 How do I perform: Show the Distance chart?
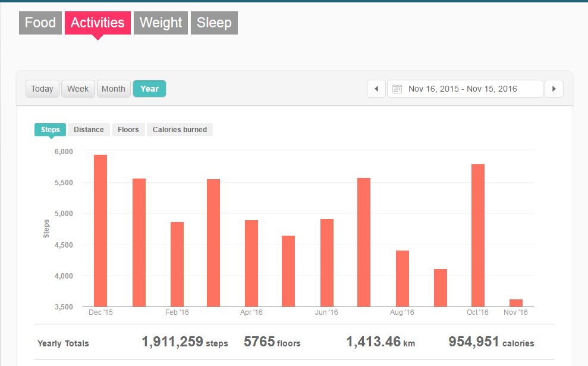click(89, 130)
